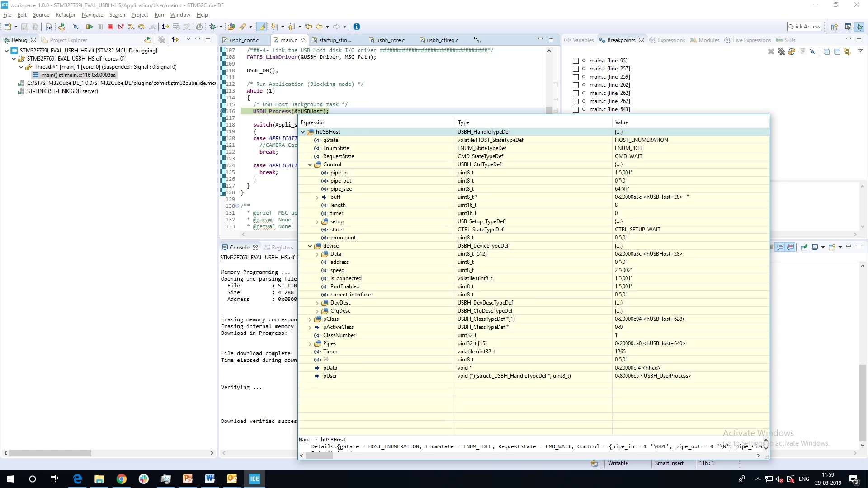Switch to the usbh_conf.c editor tab

coord(244,40)
